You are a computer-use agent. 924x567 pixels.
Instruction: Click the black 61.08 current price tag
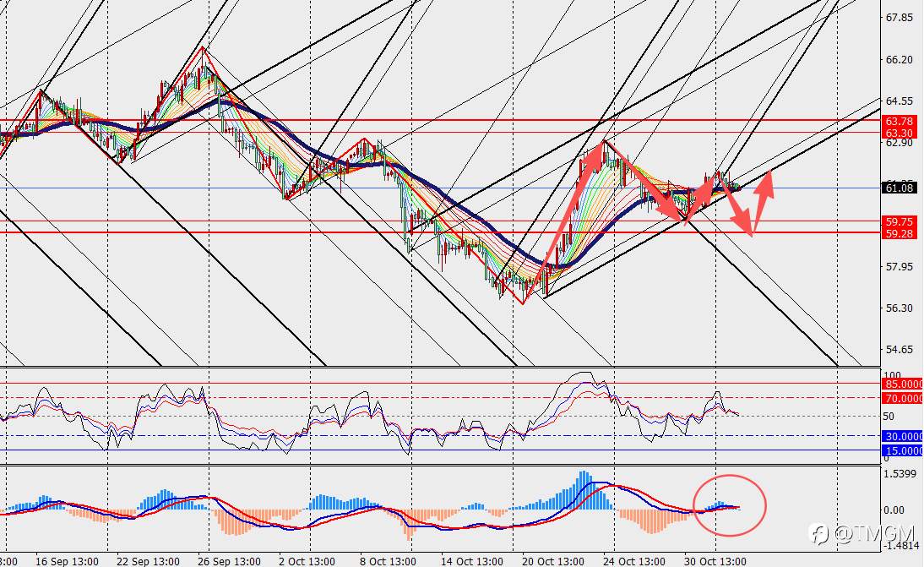click(900, 188)
